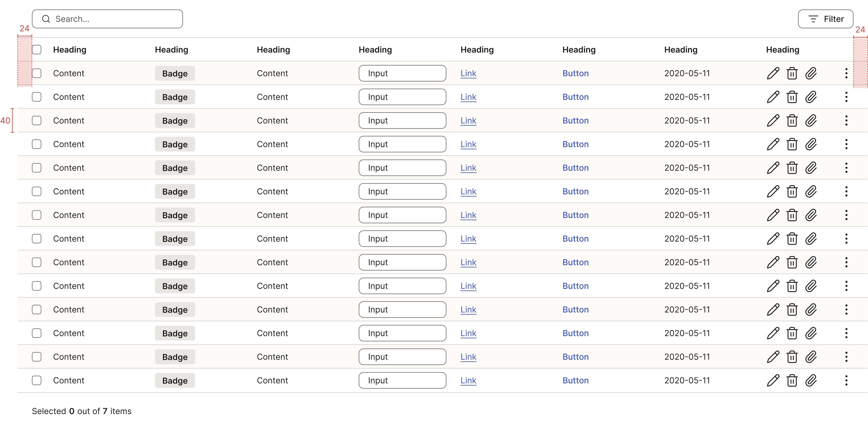Screen dimensions: 868x430
Task: Check the checkbox in the second data row
Action: coord(37,97)
